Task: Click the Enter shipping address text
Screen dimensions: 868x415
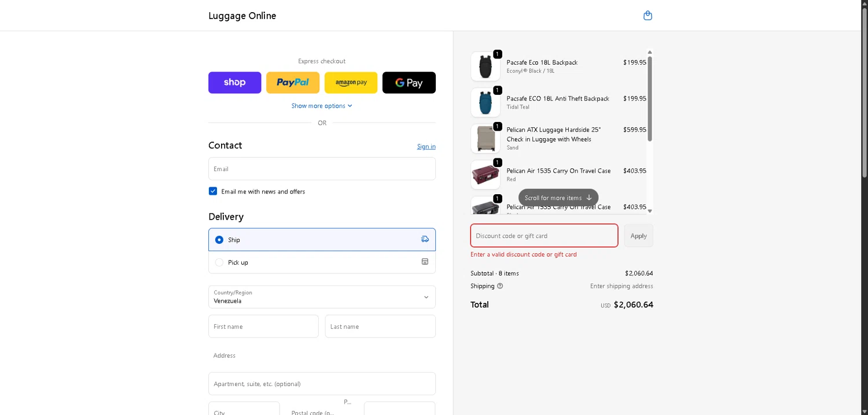Action: pyautogui.click(x=621, y=286)
